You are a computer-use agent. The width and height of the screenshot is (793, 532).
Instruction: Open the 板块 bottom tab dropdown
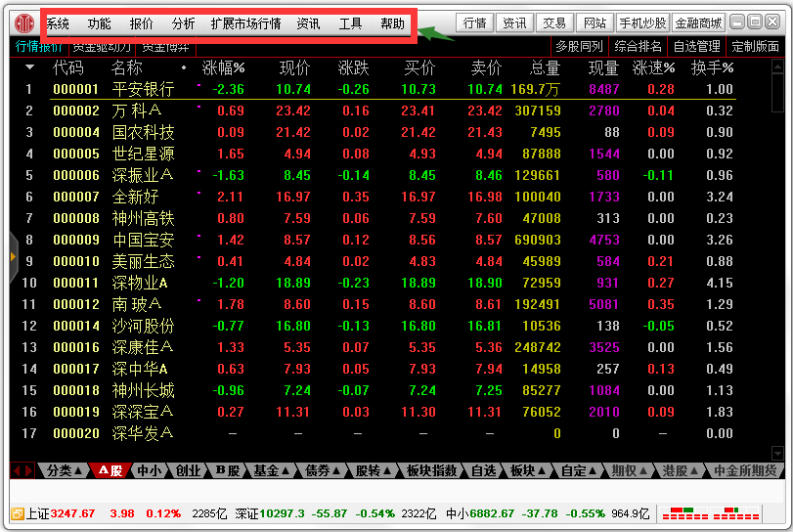click(528, 470)
